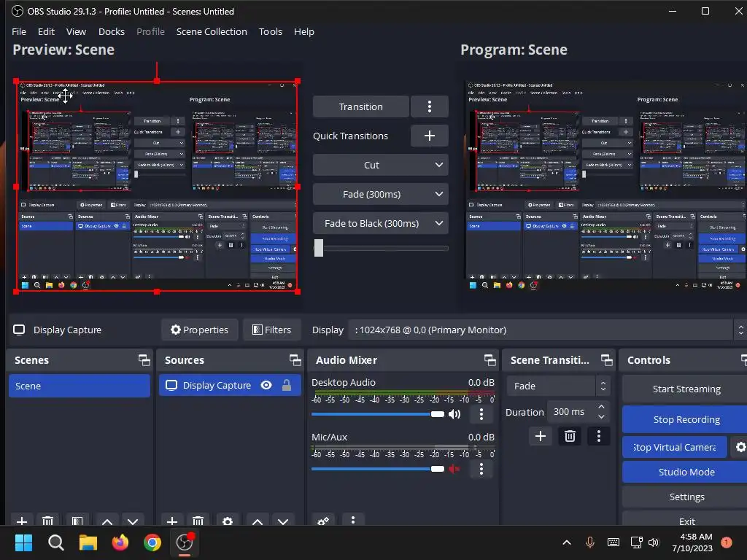Open Audio Mixer bottom menu dots
The image size is (747, 560).
pos(353,520)
